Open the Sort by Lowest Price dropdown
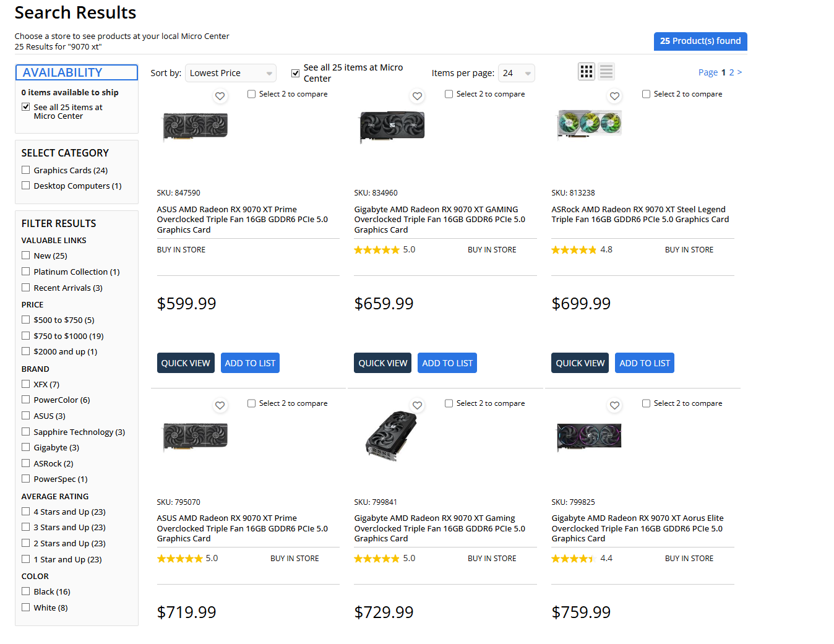Screen dimensions: 834x644 click(230, 73)
